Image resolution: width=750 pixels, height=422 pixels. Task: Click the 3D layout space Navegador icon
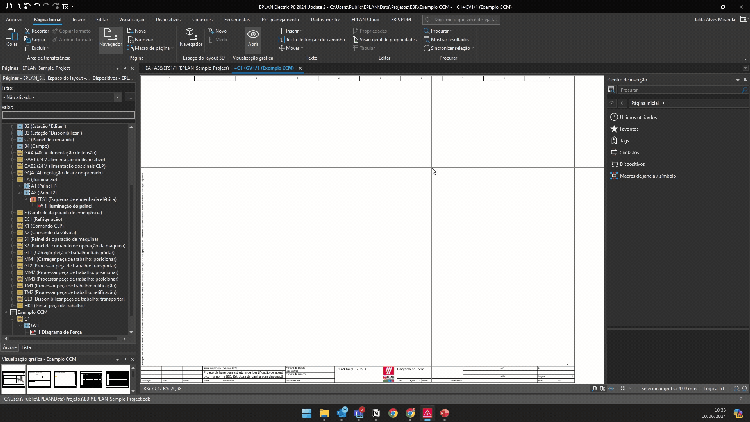pos(190,36)
